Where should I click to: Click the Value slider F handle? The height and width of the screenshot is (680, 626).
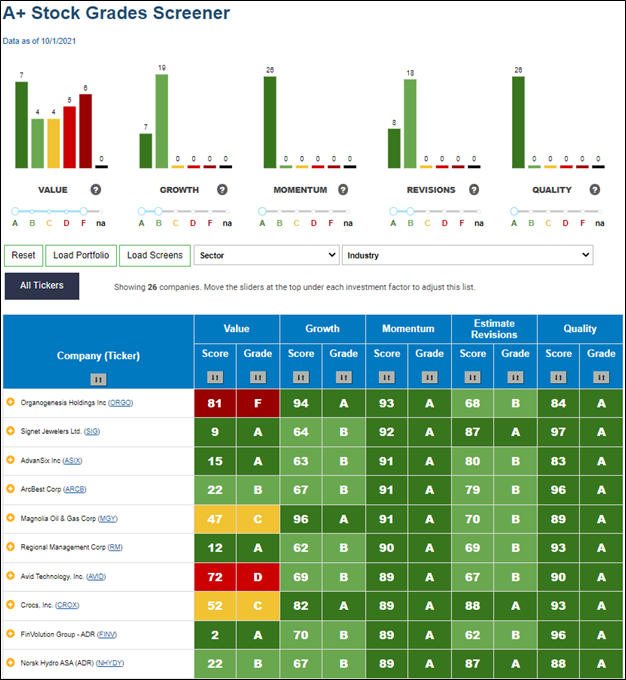(x=83, y=211)
